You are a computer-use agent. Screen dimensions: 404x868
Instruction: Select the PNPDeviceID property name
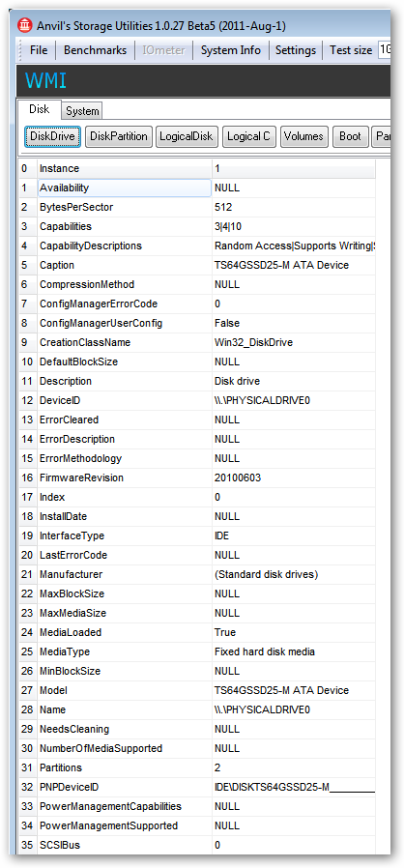69,787
